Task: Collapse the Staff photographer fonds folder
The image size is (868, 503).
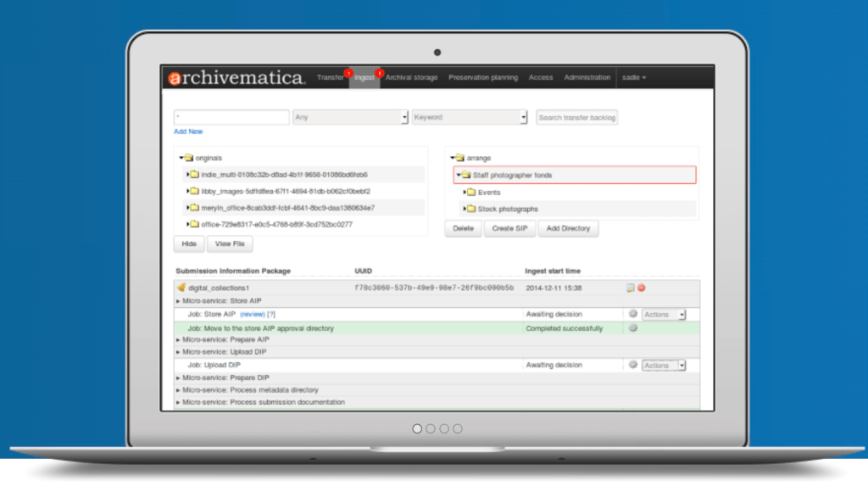Action: click(458, 176)
